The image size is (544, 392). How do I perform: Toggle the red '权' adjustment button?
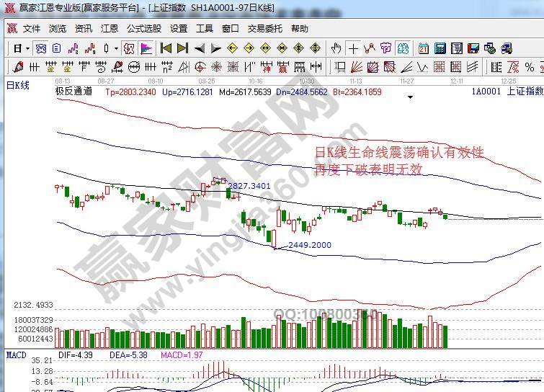(129, 48)
